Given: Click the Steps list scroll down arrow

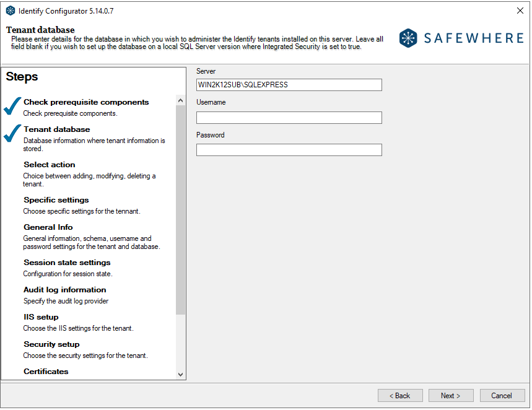Looking at the screenshot, I should tap(180, 374).
